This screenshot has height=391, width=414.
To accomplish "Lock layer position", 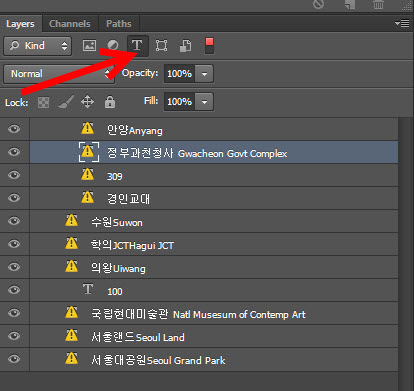I will (87, 102).
